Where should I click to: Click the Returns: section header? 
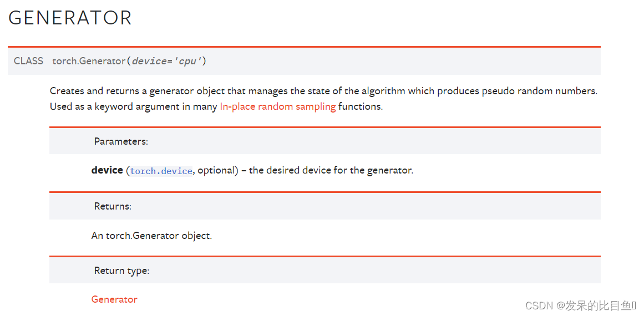click(x=113, y=206)
